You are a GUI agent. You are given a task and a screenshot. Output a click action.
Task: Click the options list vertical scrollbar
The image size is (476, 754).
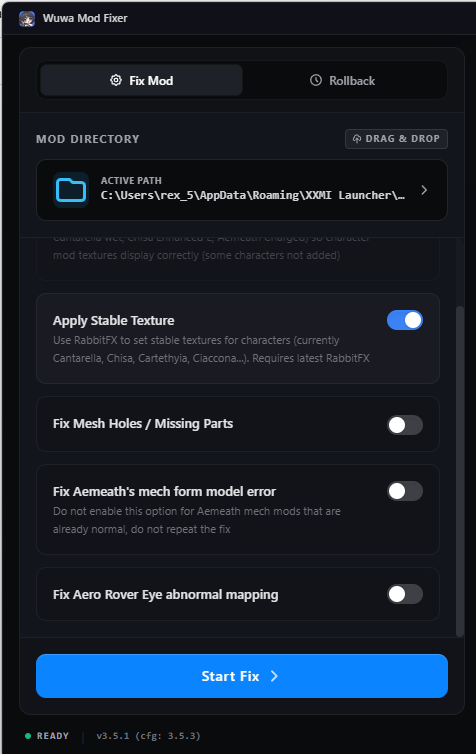tap(460, 471)
